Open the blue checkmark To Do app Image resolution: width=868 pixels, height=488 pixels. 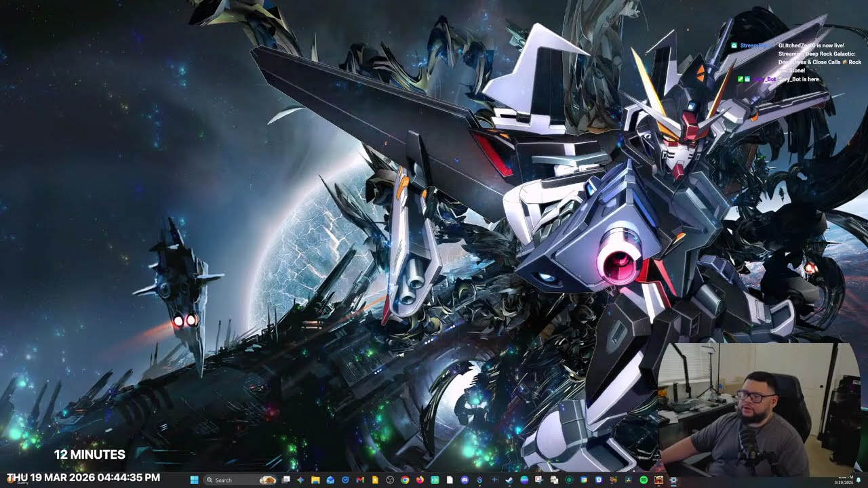click(345, 480)
